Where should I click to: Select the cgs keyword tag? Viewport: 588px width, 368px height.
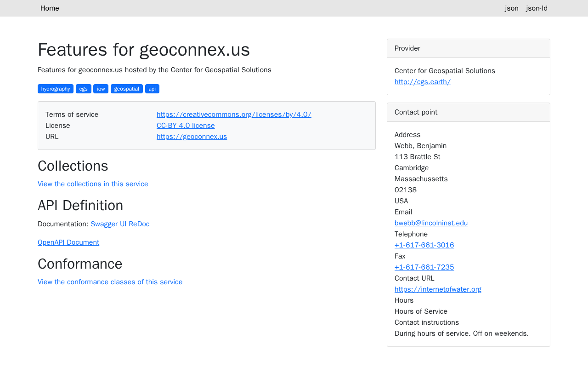[x=83, y=89]
